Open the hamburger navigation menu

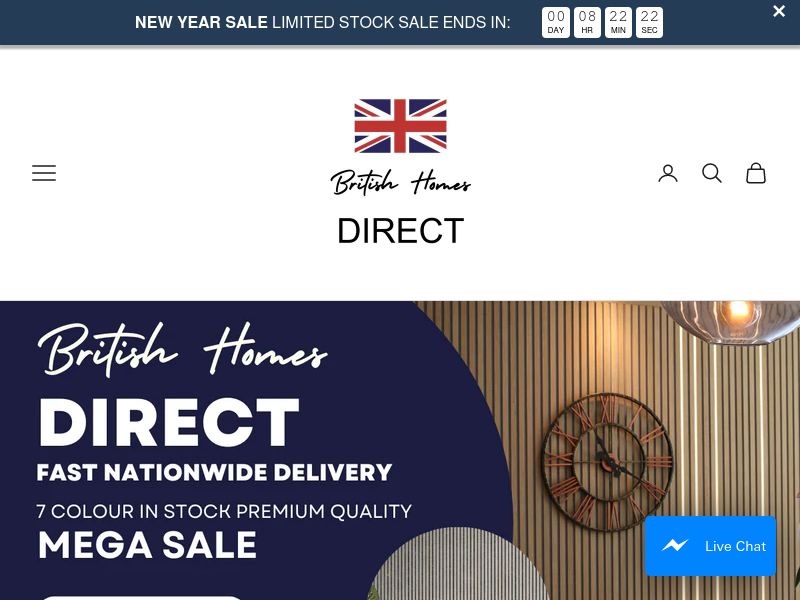click(x=44, y=173)
